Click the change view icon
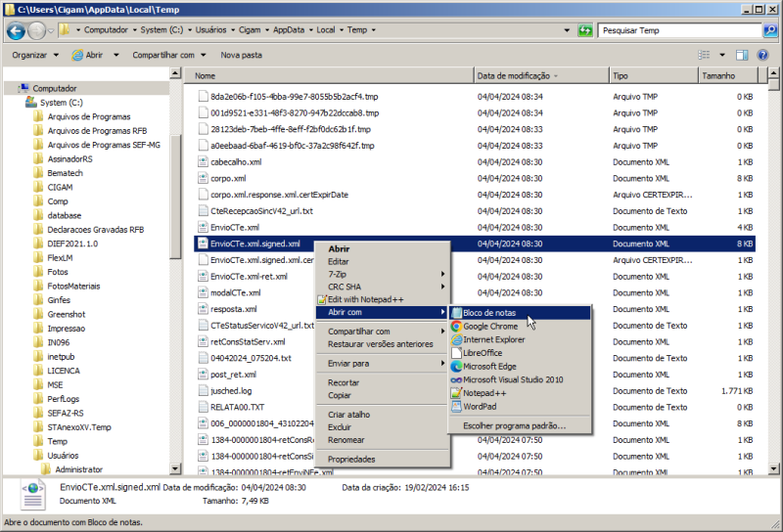 [x=704, y=55]
